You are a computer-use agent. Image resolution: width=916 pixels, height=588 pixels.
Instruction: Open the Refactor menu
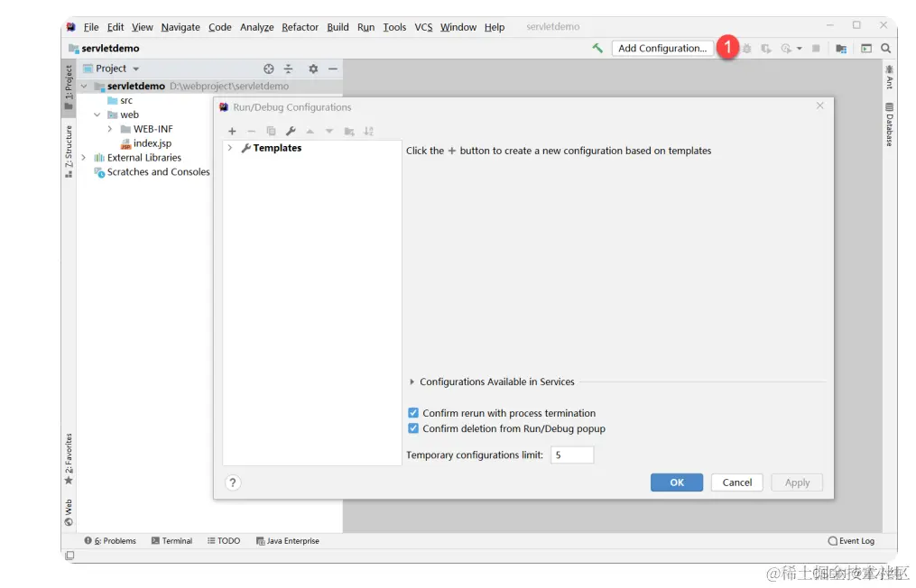point(300,27)
